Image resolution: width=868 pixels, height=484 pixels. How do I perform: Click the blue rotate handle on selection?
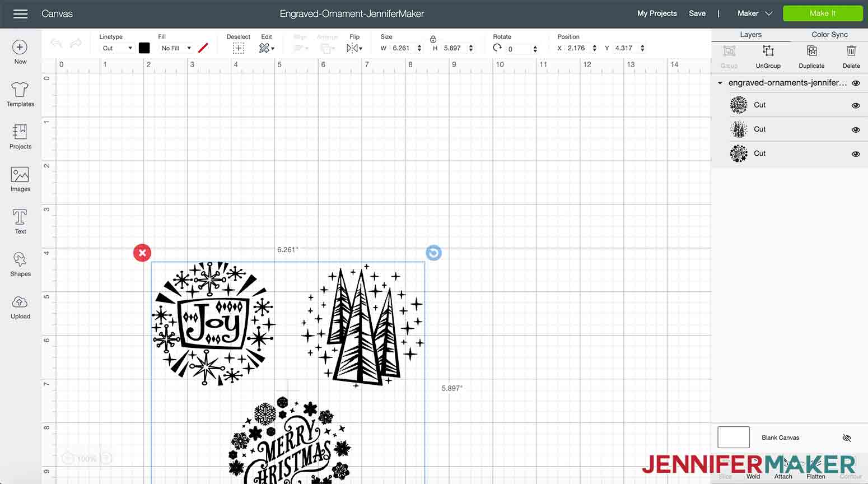433,253
